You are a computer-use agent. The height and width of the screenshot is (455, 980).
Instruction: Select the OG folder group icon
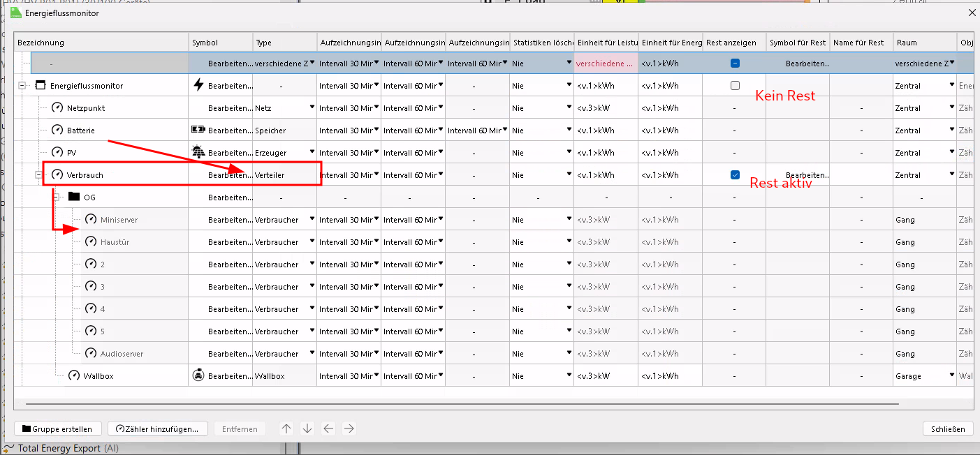(74, 197)
